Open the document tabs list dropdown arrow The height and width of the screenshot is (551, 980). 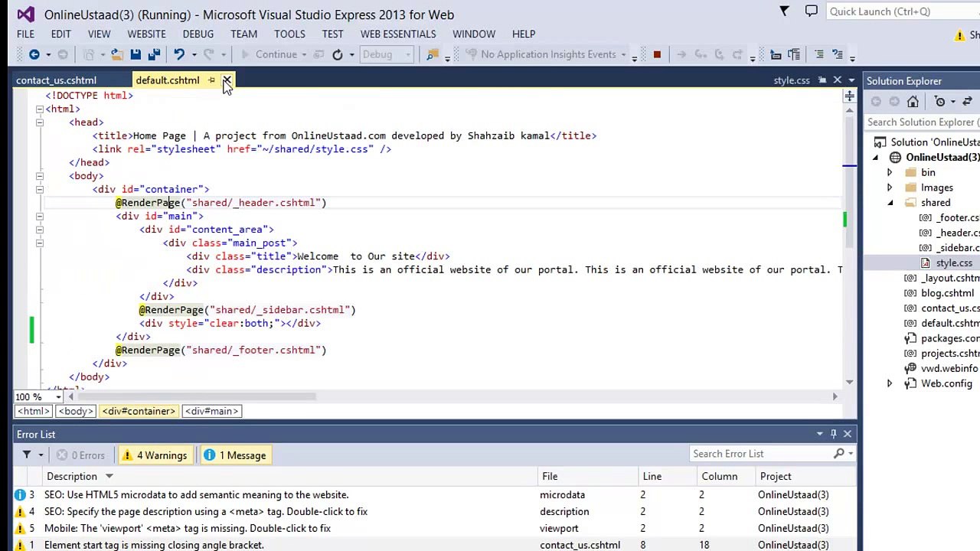click(851, 80)
